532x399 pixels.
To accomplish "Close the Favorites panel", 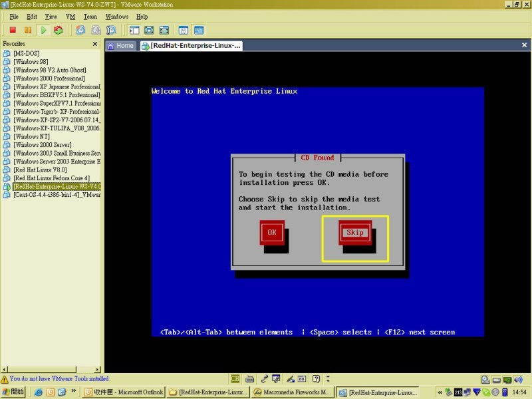I will click(x=95, y=44).
